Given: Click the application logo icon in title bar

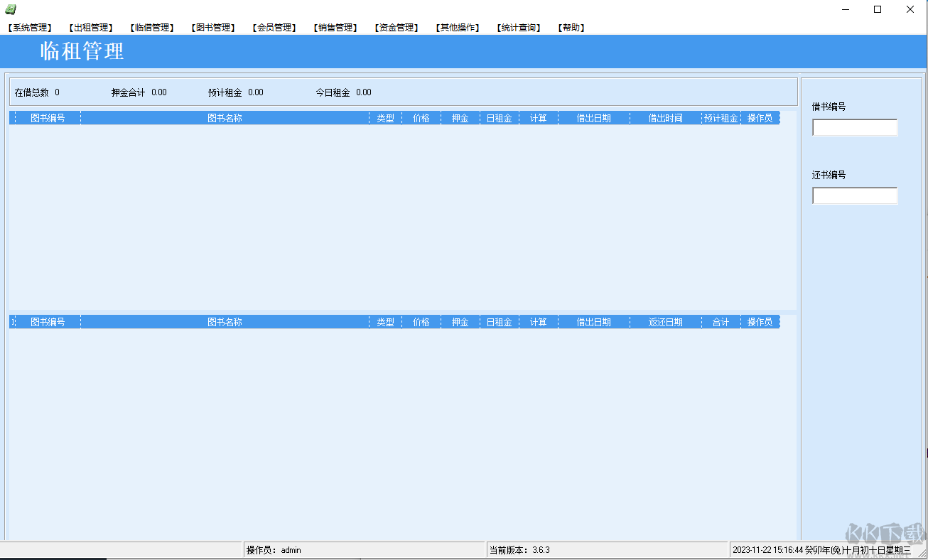Looking at the screenshot, I should pyautogui.click(x=10, y=9).
